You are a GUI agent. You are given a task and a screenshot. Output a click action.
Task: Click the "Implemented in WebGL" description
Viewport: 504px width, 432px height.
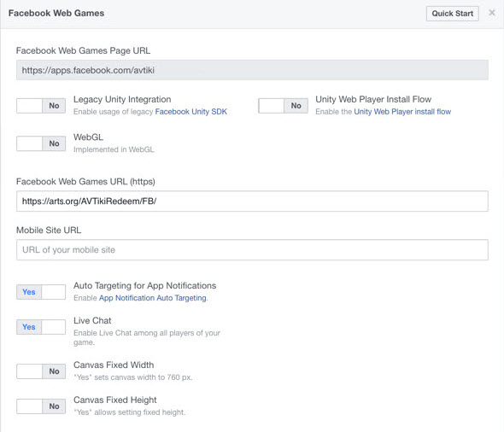pos(114,149)
